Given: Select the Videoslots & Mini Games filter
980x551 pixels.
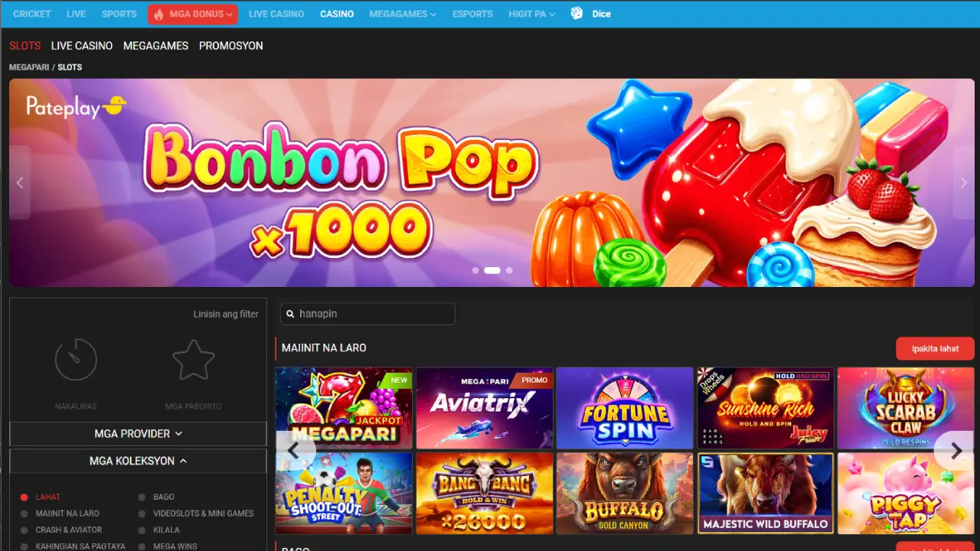Looking at the screenshot, I should [203, 514].
